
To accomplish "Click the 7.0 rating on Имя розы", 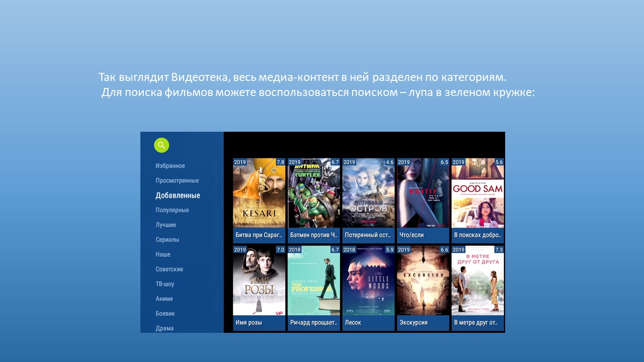I will click(x=281, y=250).
